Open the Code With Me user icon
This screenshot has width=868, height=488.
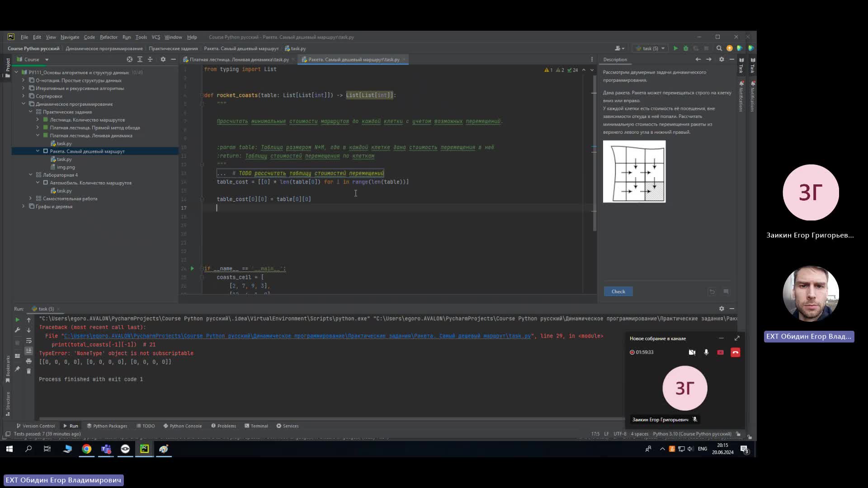point(619,48)
